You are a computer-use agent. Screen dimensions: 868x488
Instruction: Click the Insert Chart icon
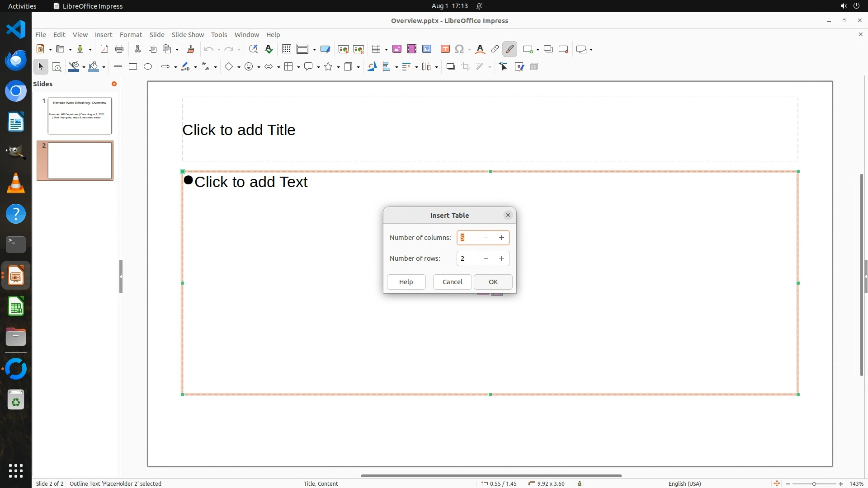pyautogui.click(x=427, y=49)
